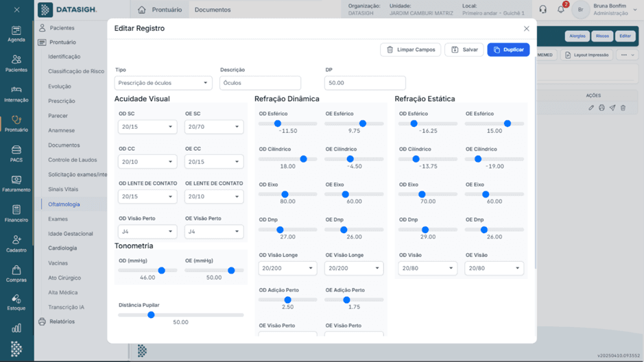Viewport: 644px width, 362px height.
Task: Open OD Visão dropdown in Refração Estática
Action: tap(427, 269)
